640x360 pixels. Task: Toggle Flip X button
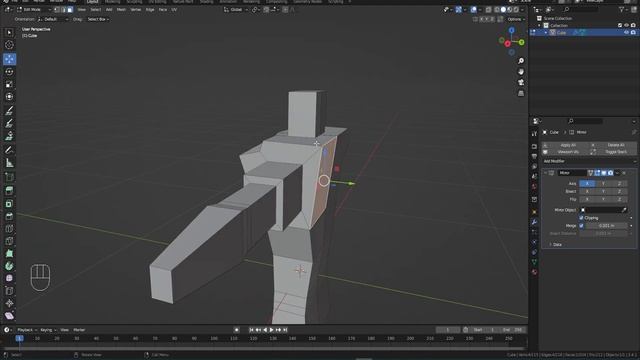coord(587,199)
